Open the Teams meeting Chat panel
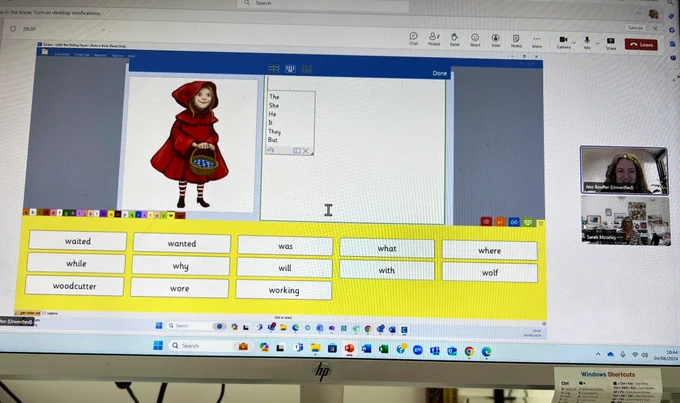Screen dimensions: 680x403 [x=413, y=38]
